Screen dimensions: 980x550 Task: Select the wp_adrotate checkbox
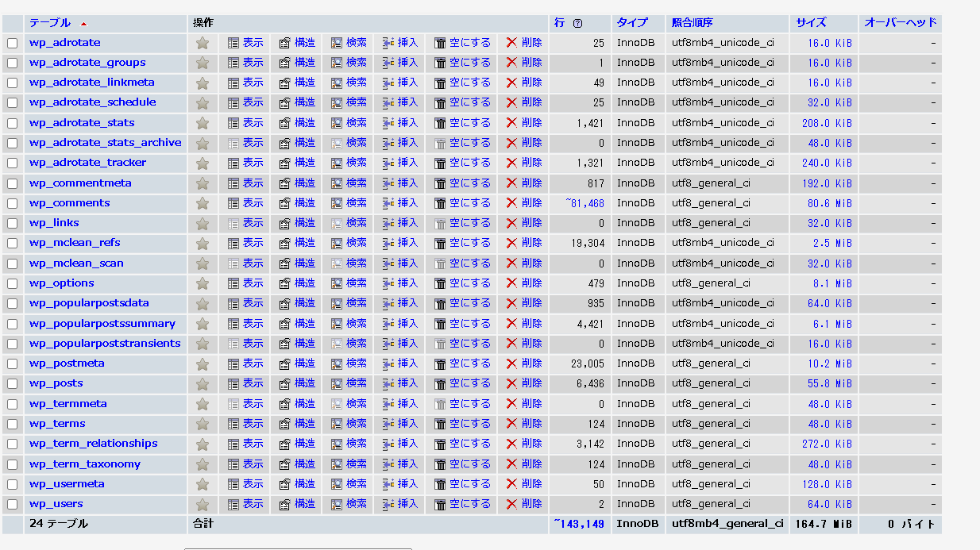[12, 43]
